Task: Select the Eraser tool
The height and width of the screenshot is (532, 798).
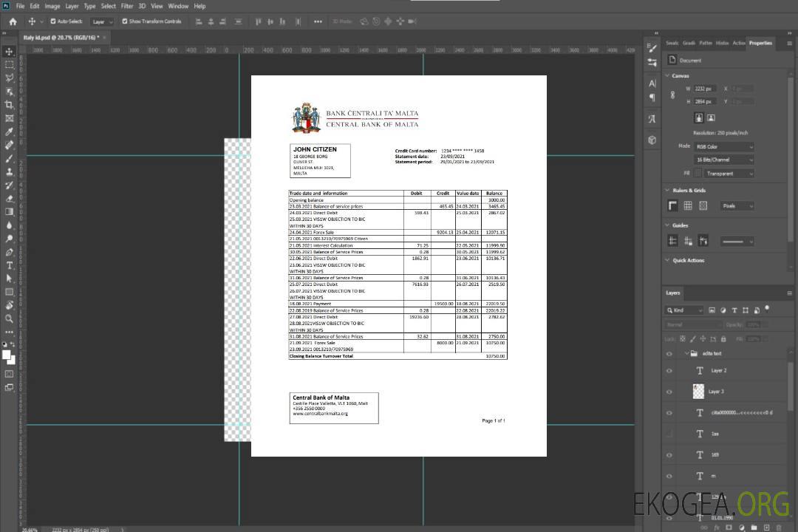Action: [9, 199]
